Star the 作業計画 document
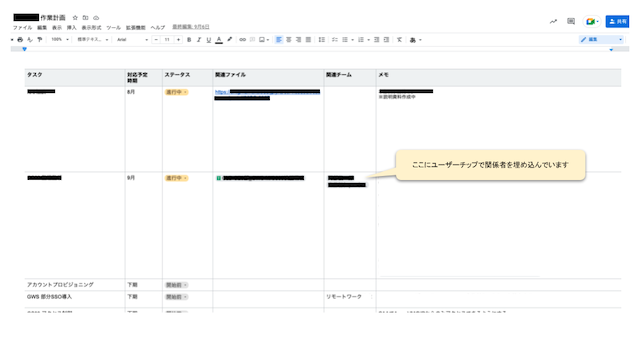Screen dimensions: 640x360 [75, 18]
